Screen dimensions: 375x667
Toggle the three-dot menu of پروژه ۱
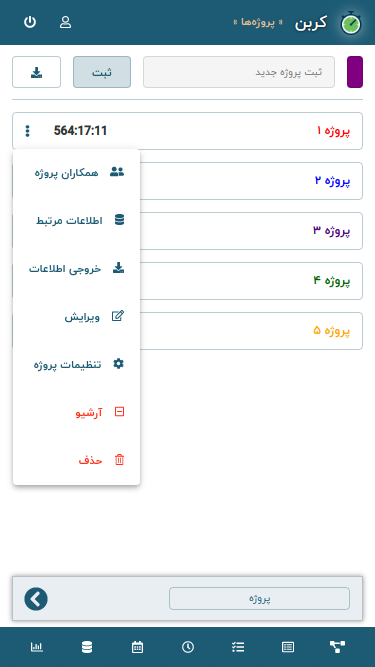click(x=28, y=131)
